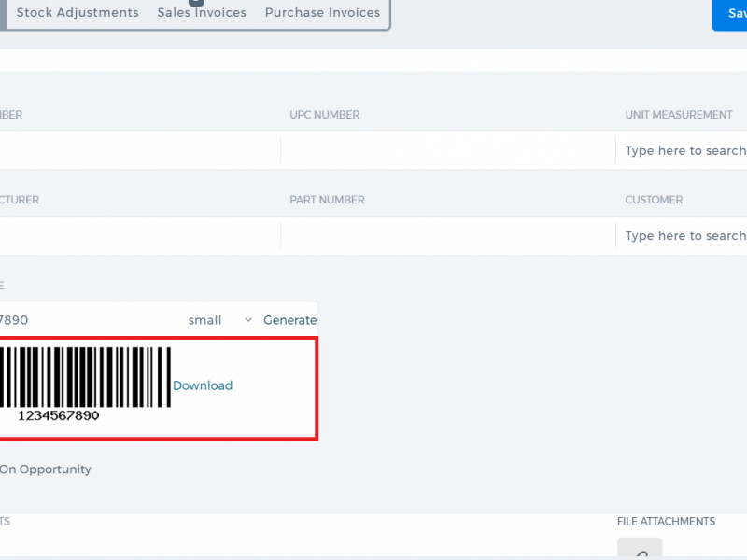Switch to the Sales Invoices tab
Screen dimensions: 747x560
pos(202,13)
